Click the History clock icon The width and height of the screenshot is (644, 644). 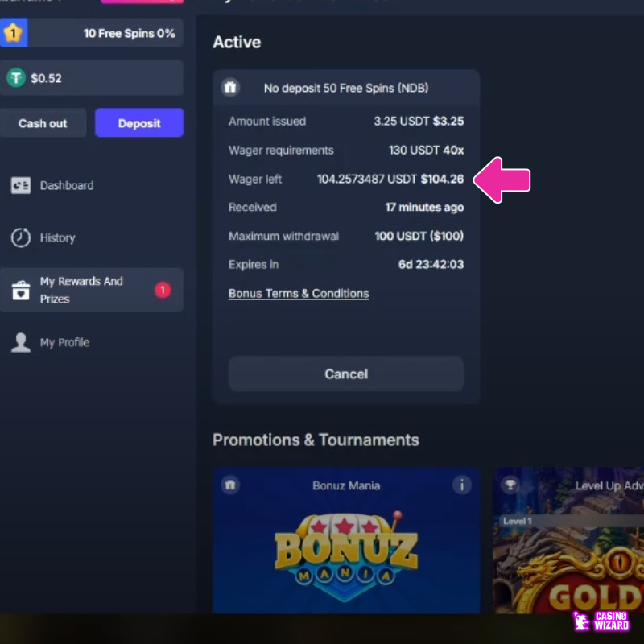[x=21, y=237]
